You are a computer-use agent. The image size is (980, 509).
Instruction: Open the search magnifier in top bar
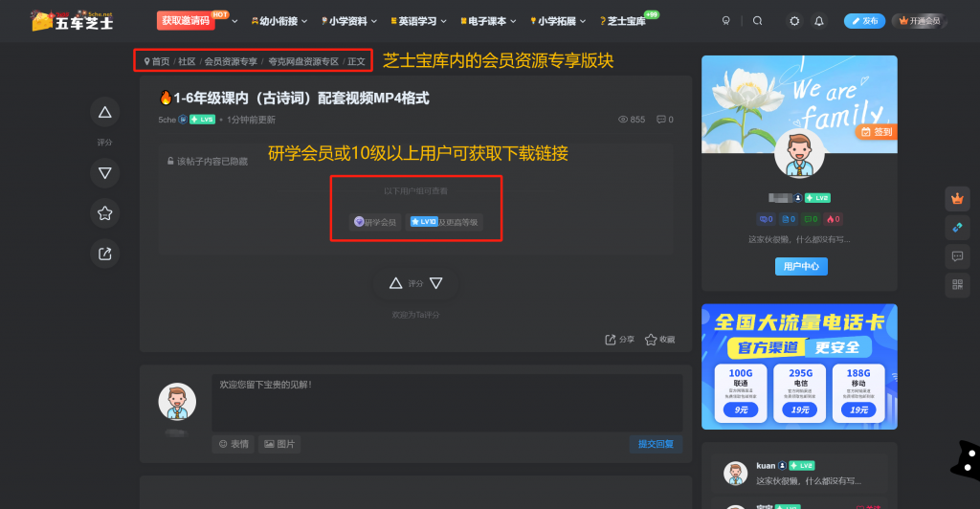tap(758, 20)
